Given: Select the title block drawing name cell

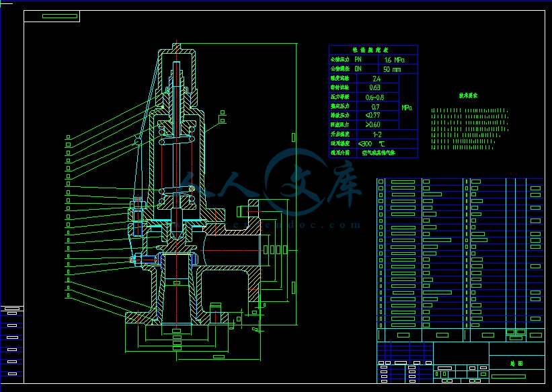Looking at the screenshot, I should tap(516, 363).
